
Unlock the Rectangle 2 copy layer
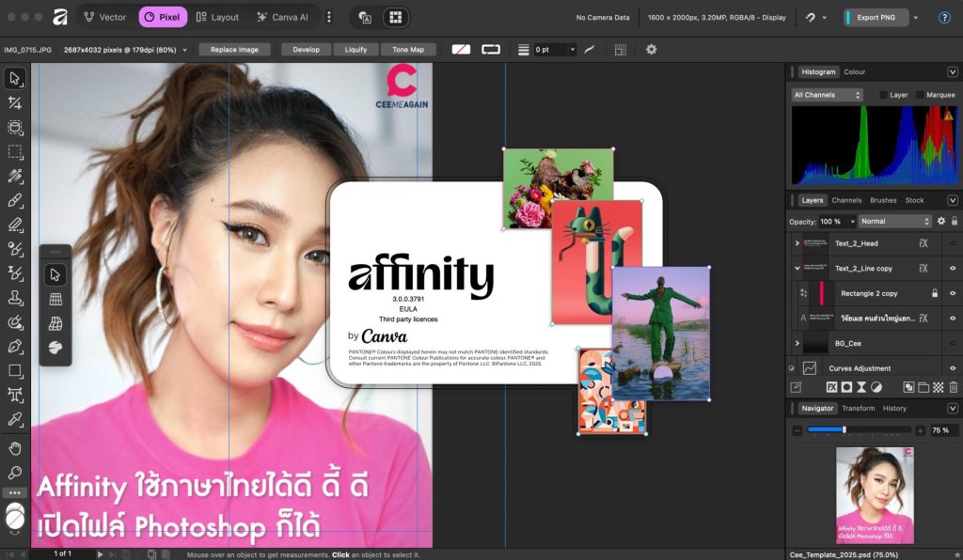pos(935,293)
